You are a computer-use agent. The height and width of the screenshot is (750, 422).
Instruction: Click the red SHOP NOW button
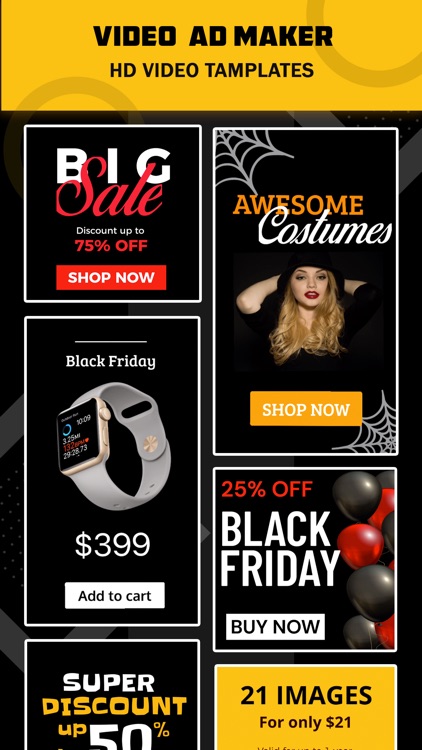(111, 277)
